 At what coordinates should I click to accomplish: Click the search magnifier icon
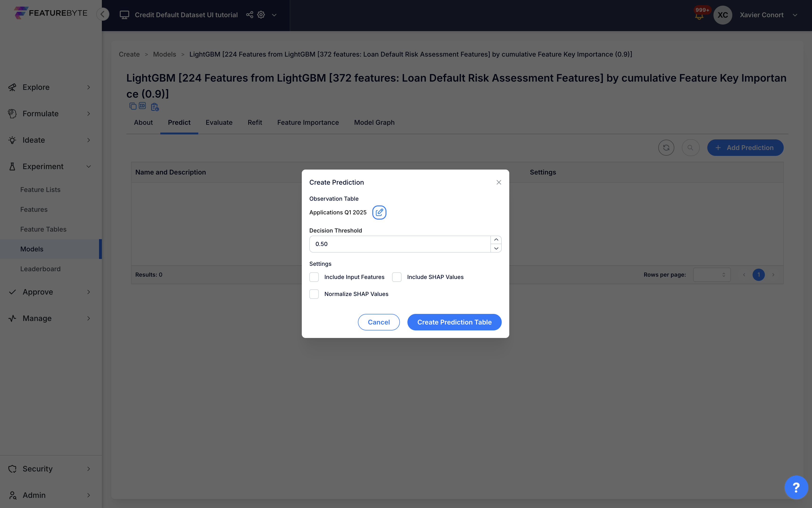[x=690, y=147]
